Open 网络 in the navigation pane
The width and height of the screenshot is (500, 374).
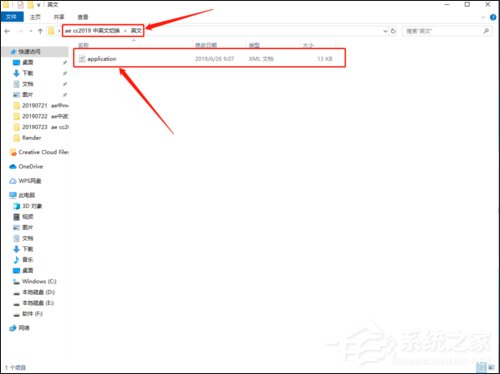[24, 328]
